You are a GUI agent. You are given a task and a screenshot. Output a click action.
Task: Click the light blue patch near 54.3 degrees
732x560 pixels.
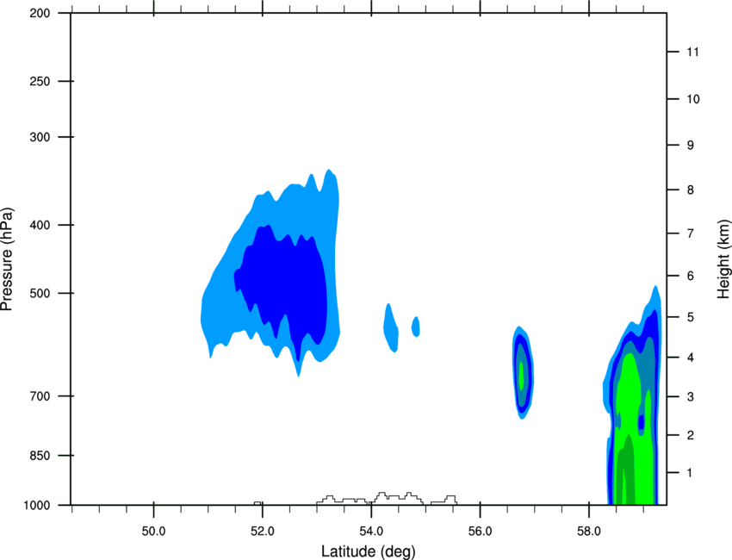(x=391, y=328)
